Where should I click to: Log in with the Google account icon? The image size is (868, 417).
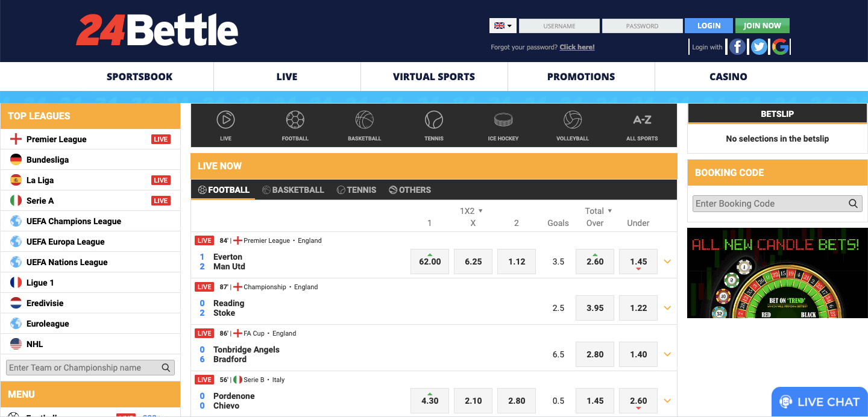click(x=780, y=46)
